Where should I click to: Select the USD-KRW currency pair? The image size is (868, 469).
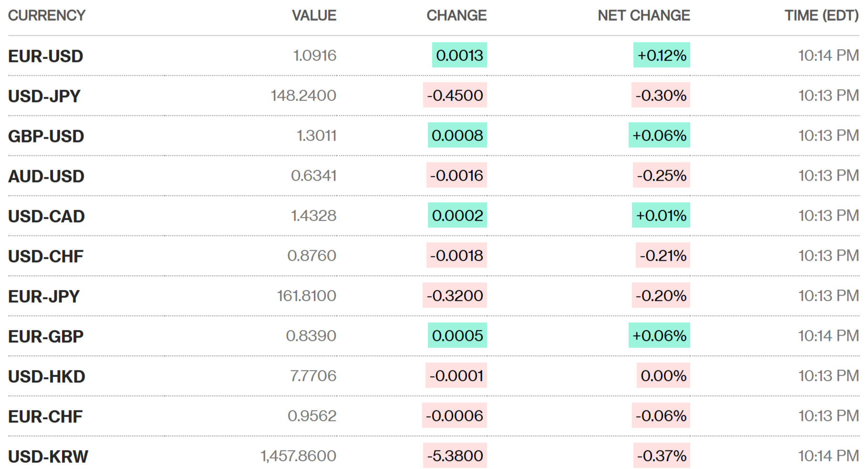click(x=48, y=457)
